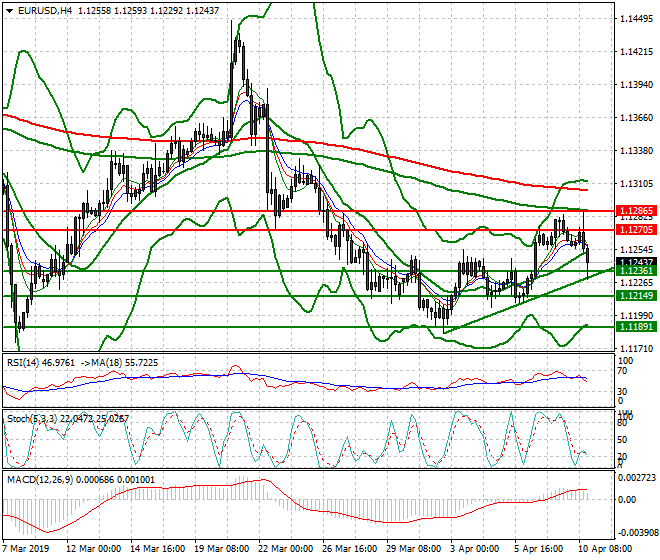Click the 1.14495 price scale value

[x=637, y=19]
